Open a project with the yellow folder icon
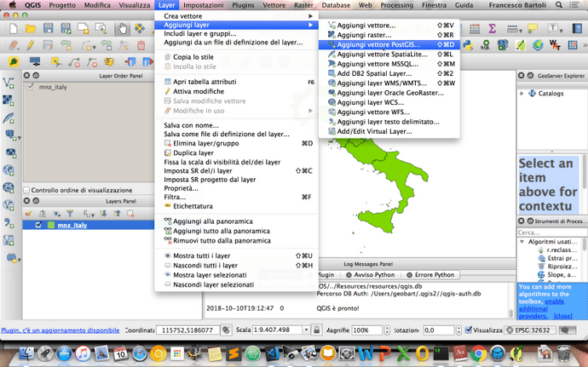The height and width of the screenshot is (367, 588). pos(31,28)
